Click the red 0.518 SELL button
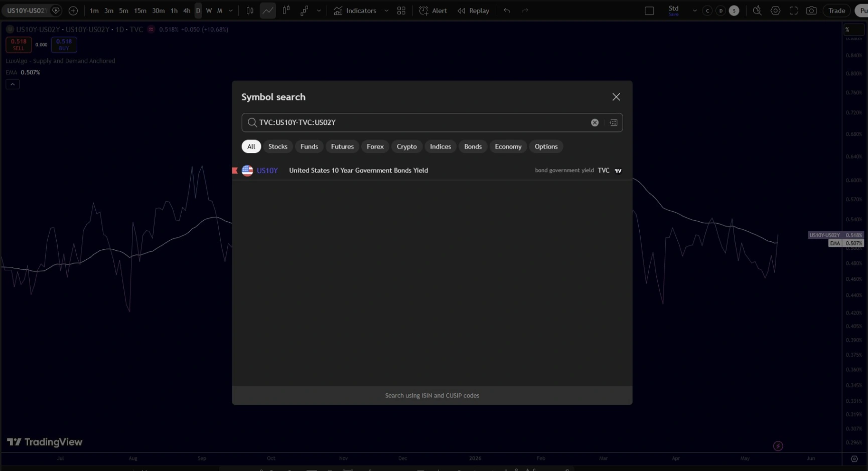 pos(19,45)
